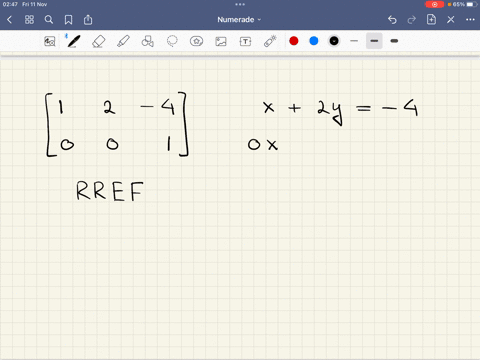
Task: Add a new page
Action: pyautogui.click(x=431, y=19)
